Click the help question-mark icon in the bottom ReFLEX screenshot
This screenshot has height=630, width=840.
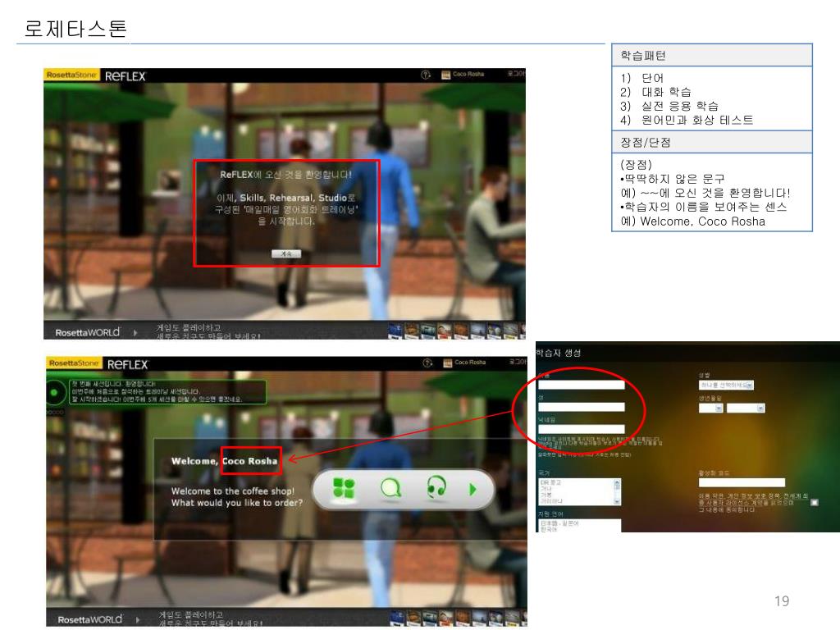coord(427,363)
